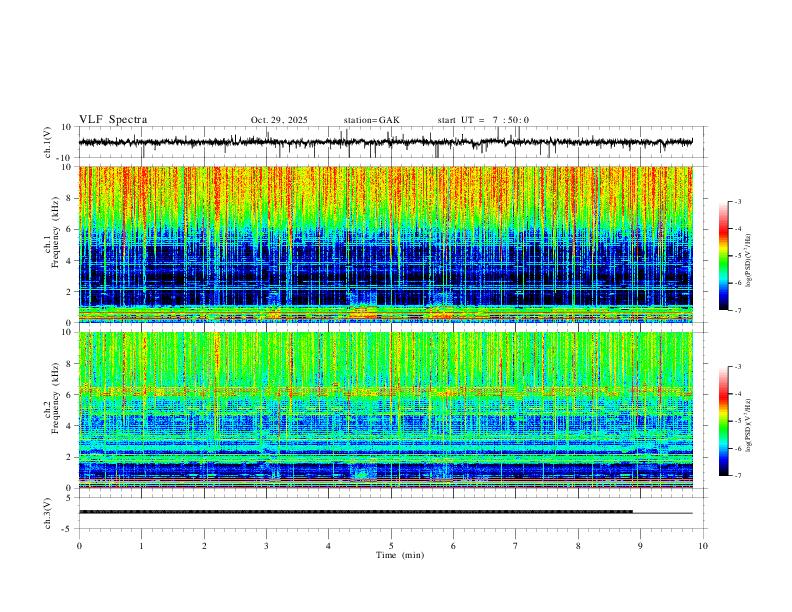Click the time axis tick label "9"
The height and width of the screenshot is (612, 792).
pos(640,546)
